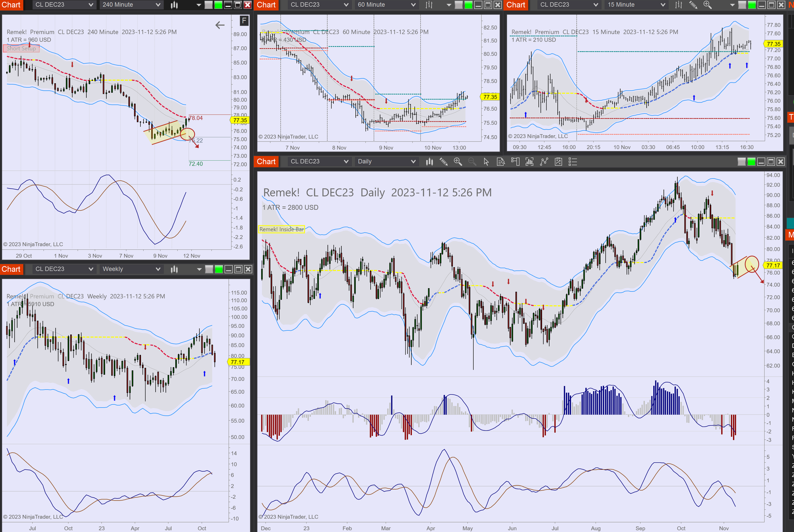Open 240 Minute interval dropdown

point(131,5)
